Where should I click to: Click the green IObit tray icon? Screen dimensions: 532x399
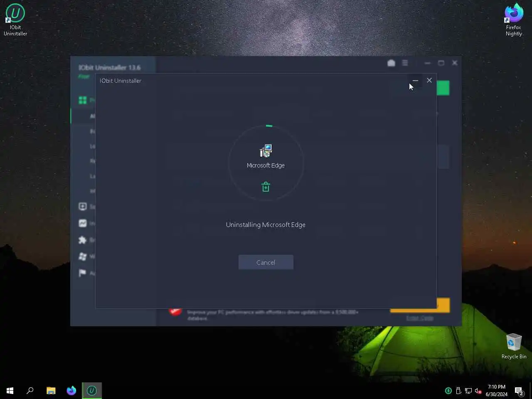click(448, 391)
